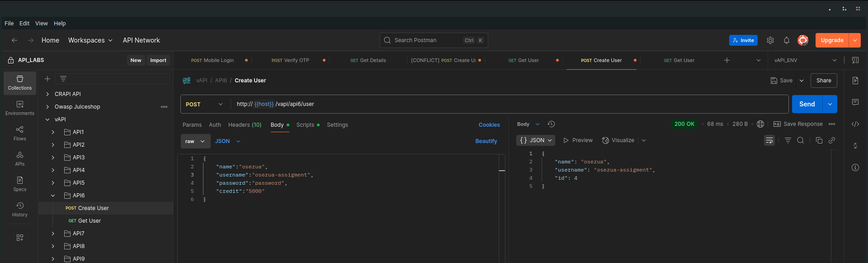The width and height of the screenshot is (868, 263).
Task: Open the Collections sidebar panel
Action: [x=20, y=83]
